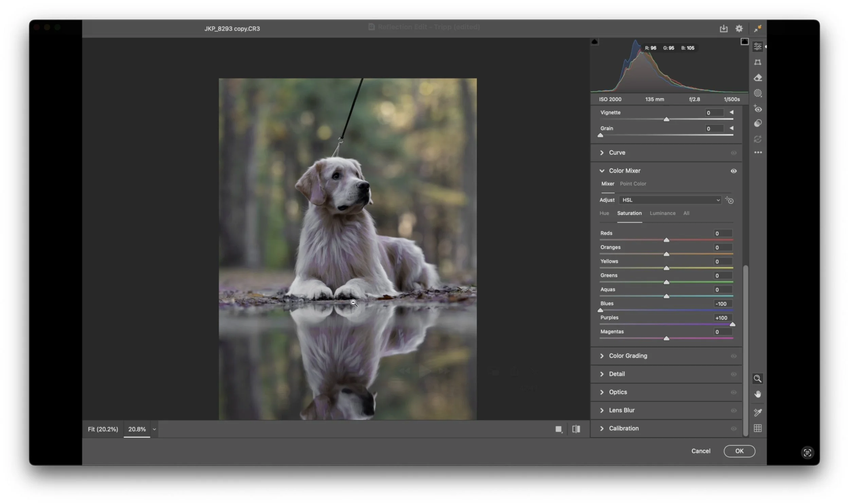Expand the Color Grading panel

coord(628,356)
